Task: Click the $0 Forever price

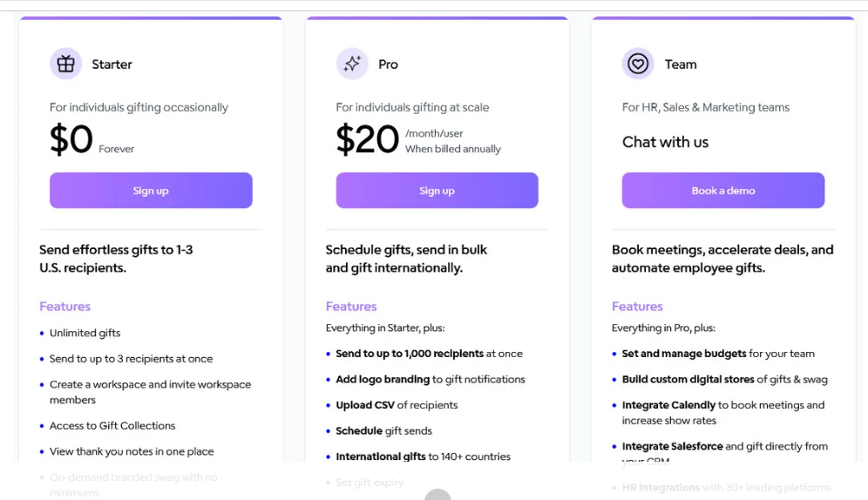Action: [x=71, y=140]
